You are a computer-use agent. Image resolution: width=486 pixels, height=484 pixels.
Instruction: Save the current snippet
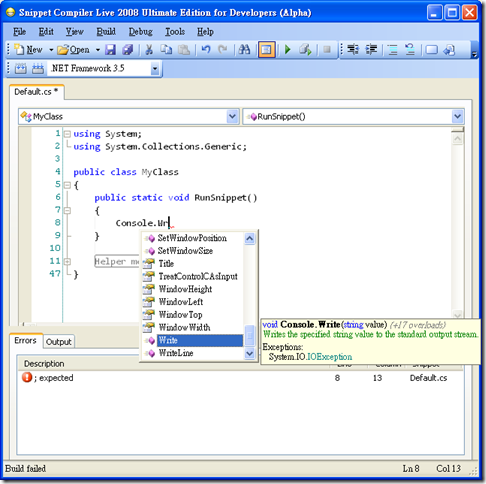click(110, 50)
